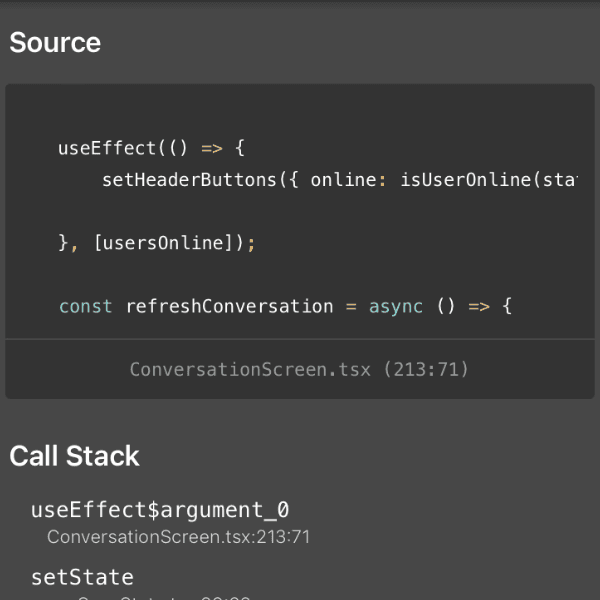Click the ConversationScreen.tsx:213:71 stack frame location
600x600 pixels.
tap(178, 537)
